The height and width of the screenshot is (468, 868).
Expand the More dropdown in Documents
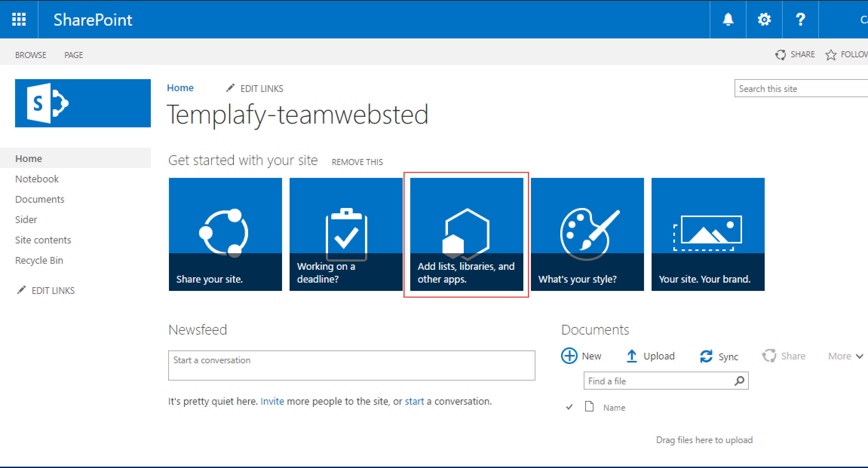845,356
